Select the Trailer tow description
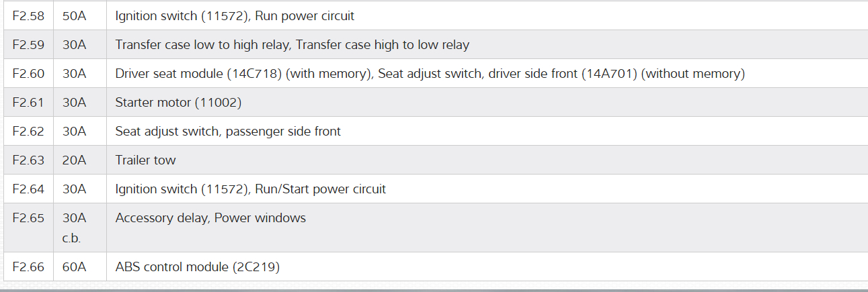Image resolution: width=868 pixels, height=292 pixels. (145, 160)
